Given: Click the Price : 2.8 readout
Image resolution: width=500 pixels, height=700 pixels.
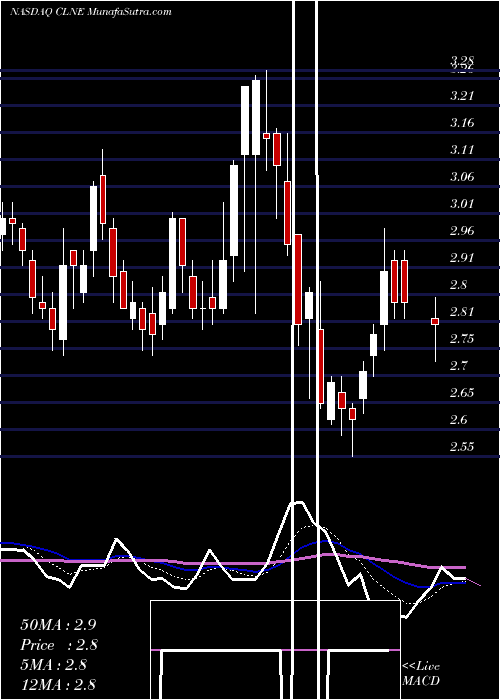Looking at the screenshot, I should (x=59, y=645).
